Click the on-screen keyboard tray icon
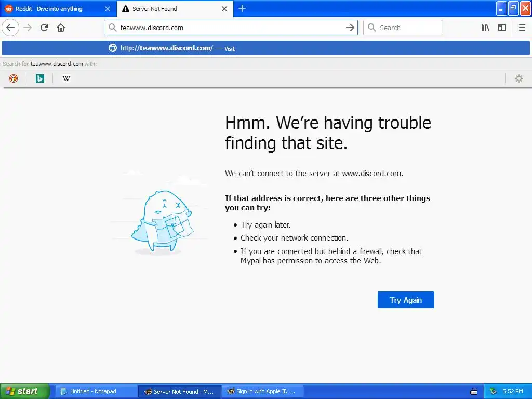The image size is (532, 399). click(474, 392)
